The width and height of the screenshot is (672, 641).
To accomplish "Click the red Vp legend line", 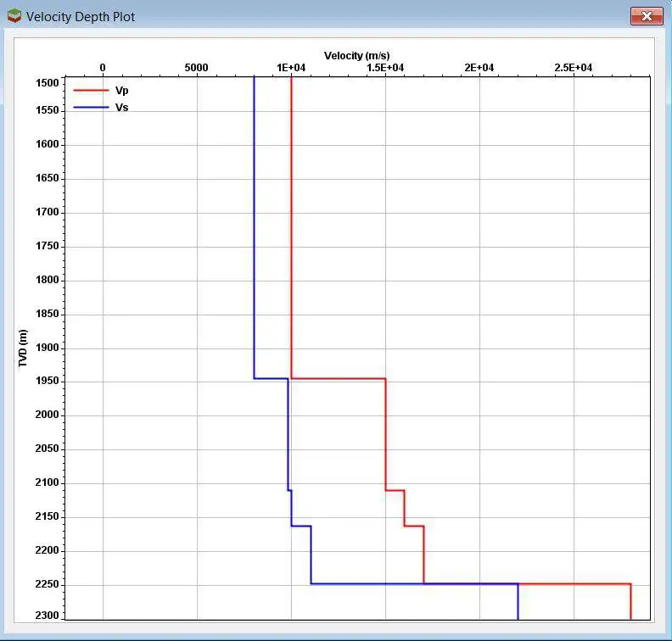I will click(x=91, y=91).
